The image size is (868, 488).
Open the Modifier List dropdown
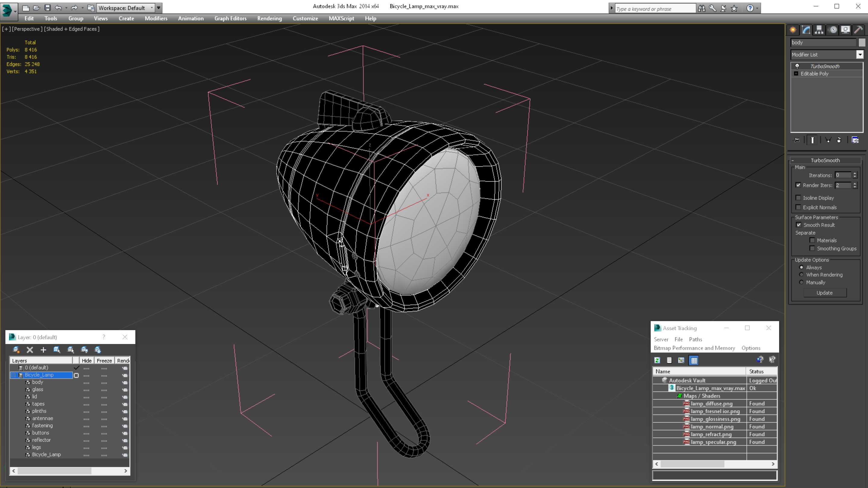point(860,55)
